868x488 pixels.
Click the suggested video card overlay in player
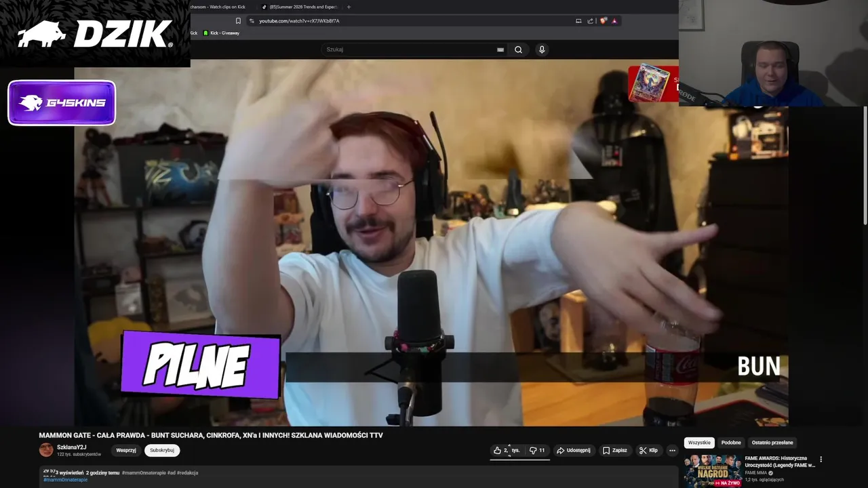click(x=653, y=83)
